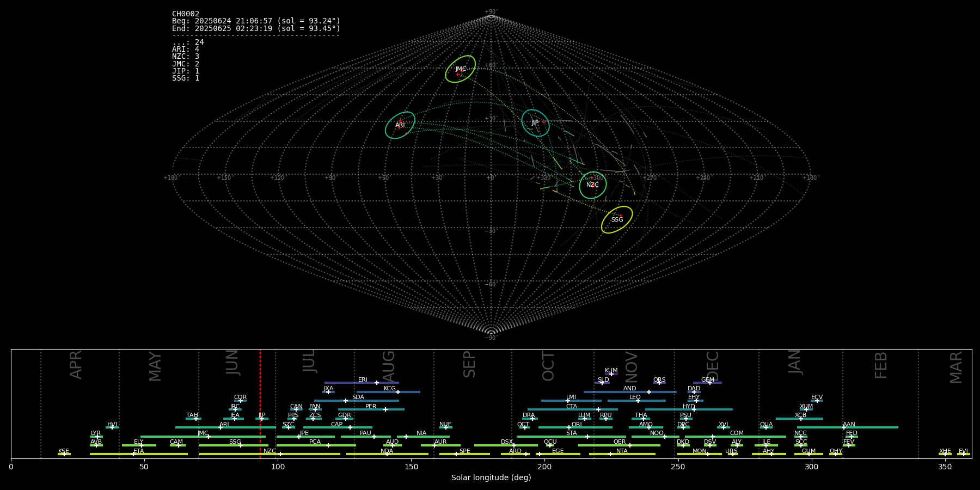Click the LEO shower bar in the timeline
This screenshot has width=980, height=490.
click(636, 401)
